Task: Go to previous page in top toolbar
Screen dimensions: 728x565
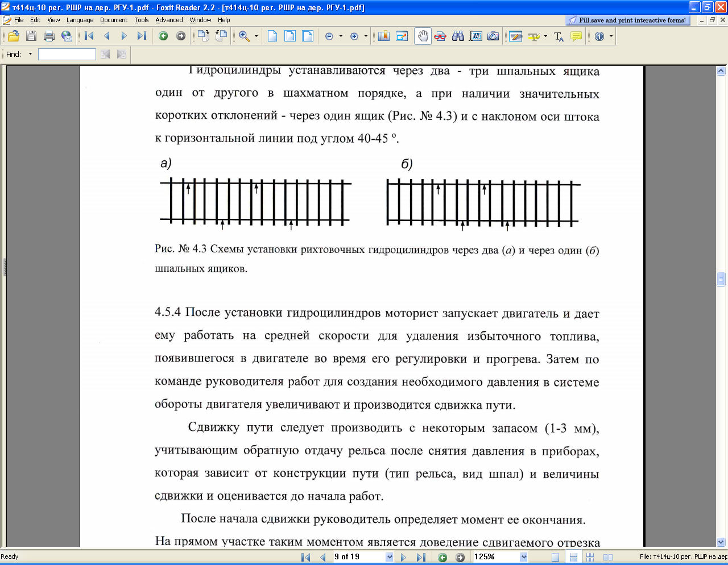Action: coord(106,36)
